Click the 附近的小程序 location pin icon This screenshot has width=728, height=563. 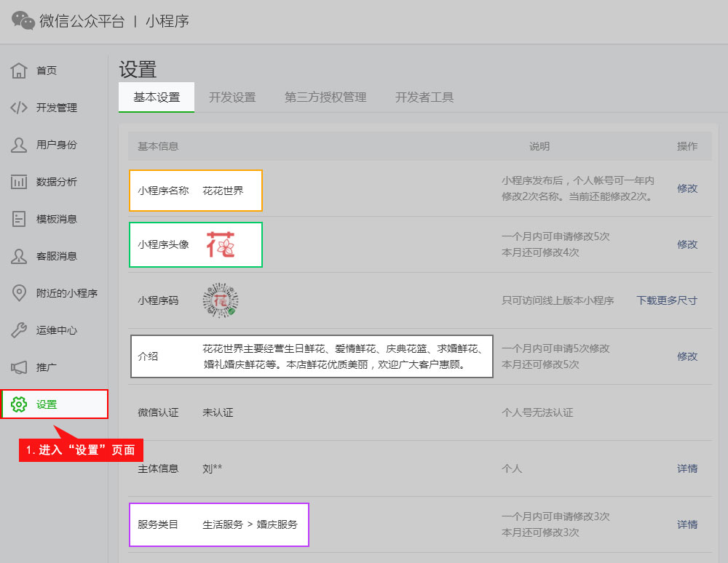pos(19,293)
